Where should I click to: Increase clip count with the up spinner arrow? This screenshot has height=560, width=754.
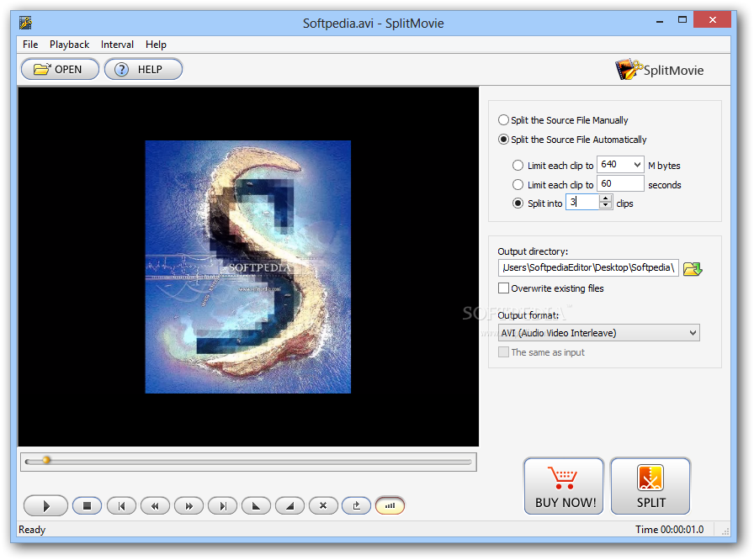click(606, 198)
